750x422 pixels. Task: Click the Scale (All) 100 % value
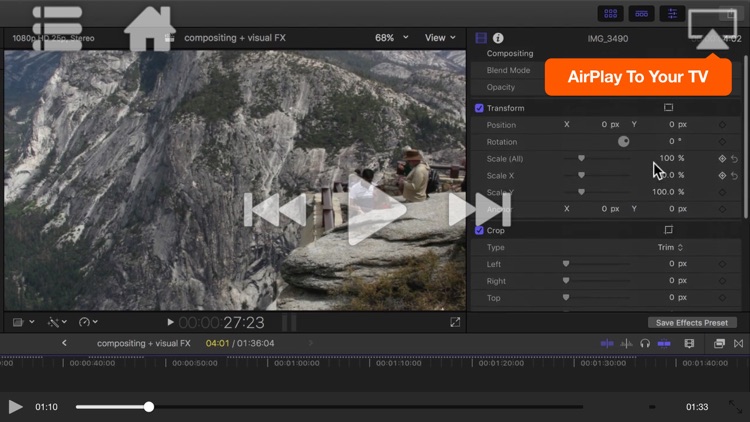click(x=672, y=158)
